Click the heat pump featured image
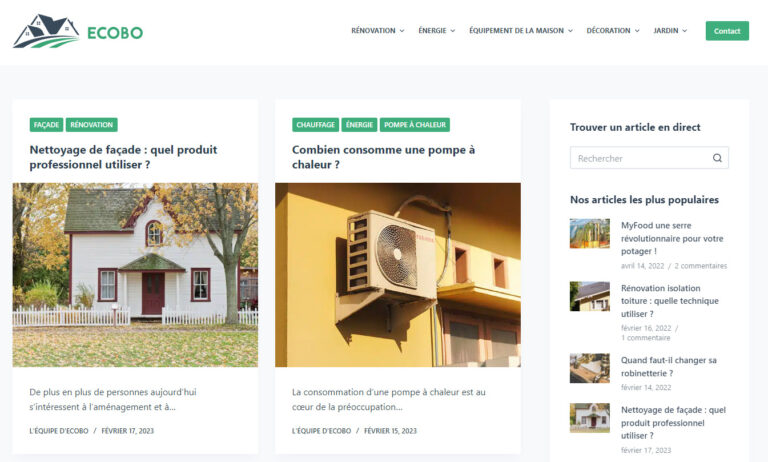 (398, 275)
